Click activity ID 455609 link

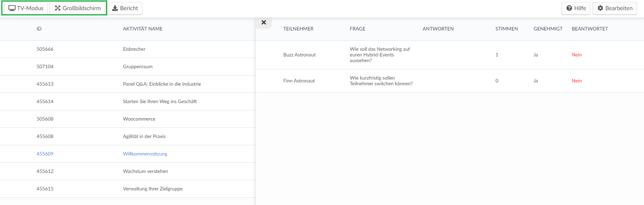[x=45, y=154]
